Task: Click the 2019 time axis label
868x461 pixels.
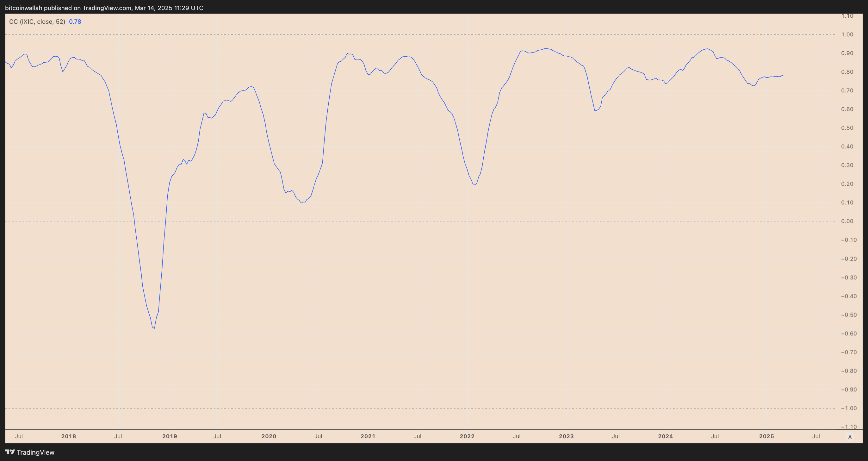Action: pos(170,436)
